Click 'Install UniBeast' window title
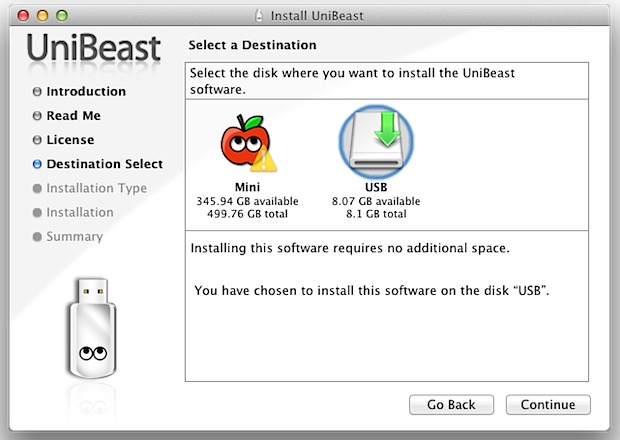 coord(317,16)
